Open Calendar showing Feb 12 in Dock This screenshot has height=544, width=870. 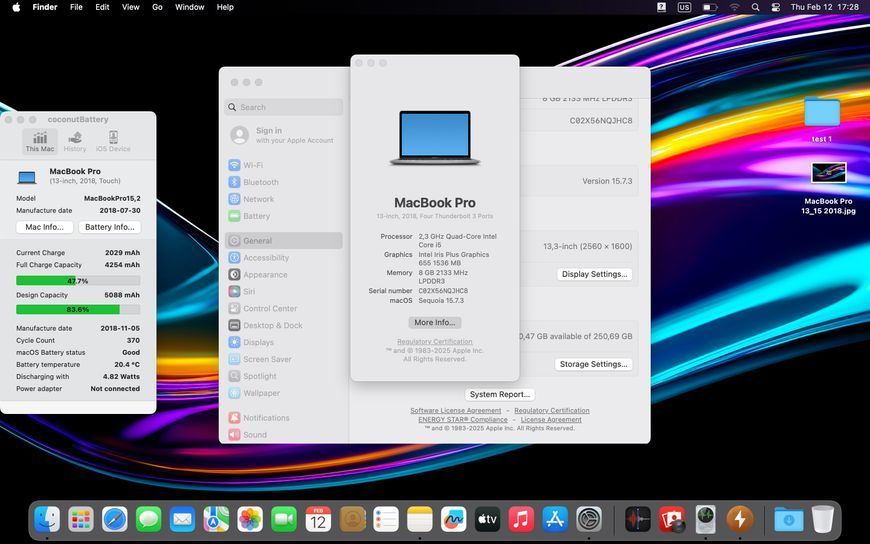pyautogui.click(x=318, y=520)
